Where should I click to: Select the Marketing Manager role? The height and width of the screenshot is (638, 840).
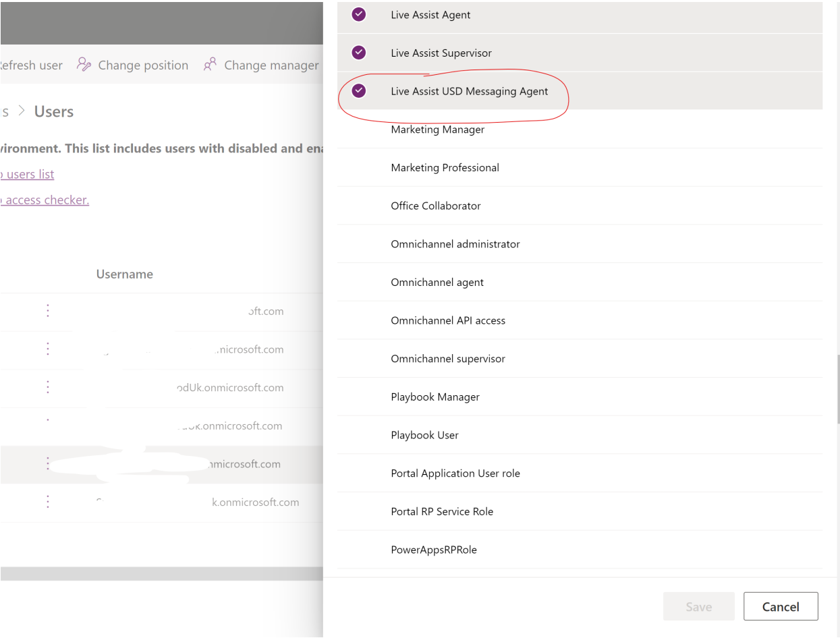(437, 129)
